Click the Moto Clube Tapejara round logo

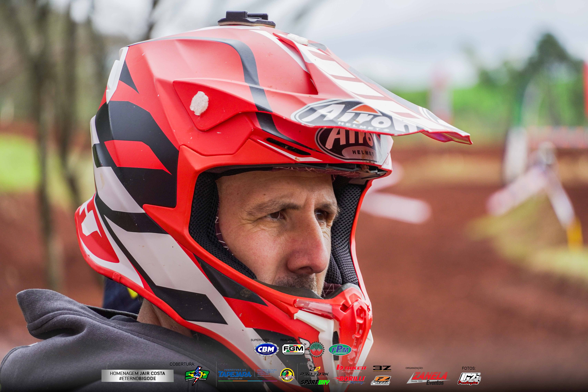coord(287,375)
